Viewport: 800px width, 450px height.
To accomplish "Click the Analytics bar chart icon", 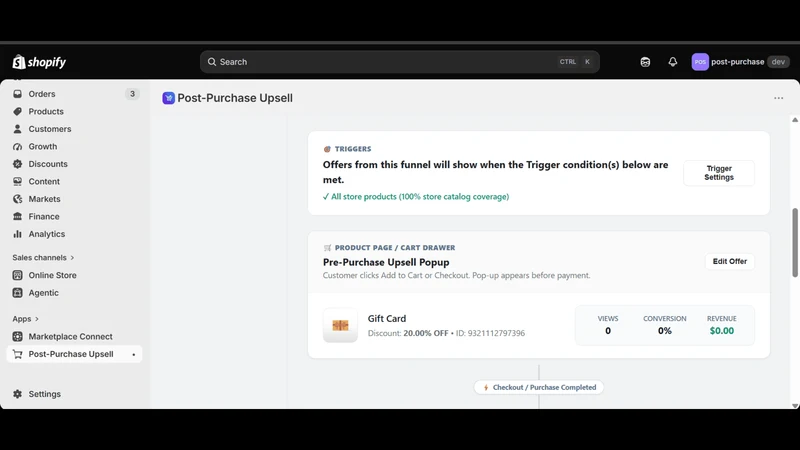I will [x=17, y=234].
